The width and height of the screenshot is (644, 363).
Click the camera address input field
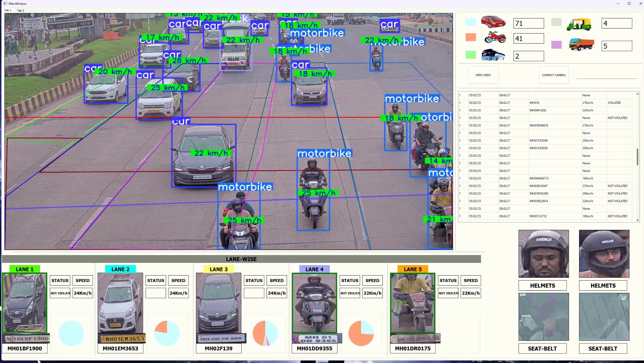607,75
